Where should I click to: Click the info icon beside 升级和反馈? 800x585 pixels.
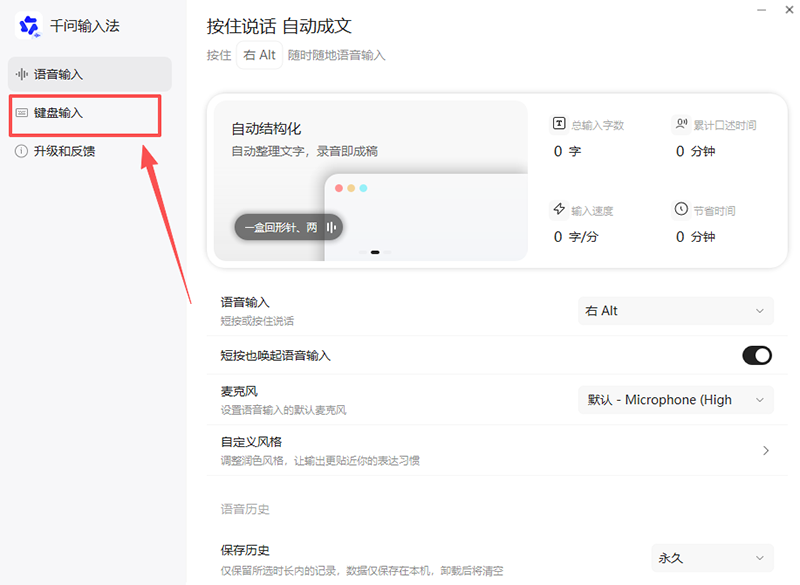[x=21, y=151]
